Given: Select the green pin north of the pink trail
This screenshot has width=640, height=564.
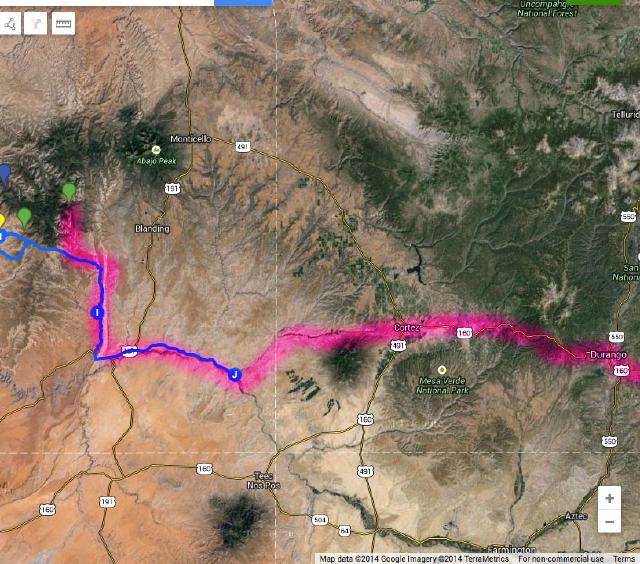Looking at the screenshot, I should [x=69, y=192].
